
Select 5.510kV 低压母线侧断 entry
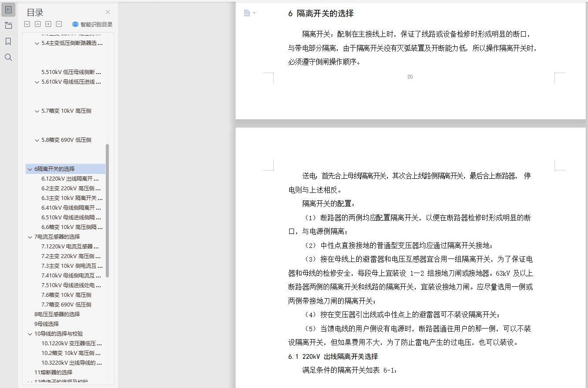[x=71, y=72]
